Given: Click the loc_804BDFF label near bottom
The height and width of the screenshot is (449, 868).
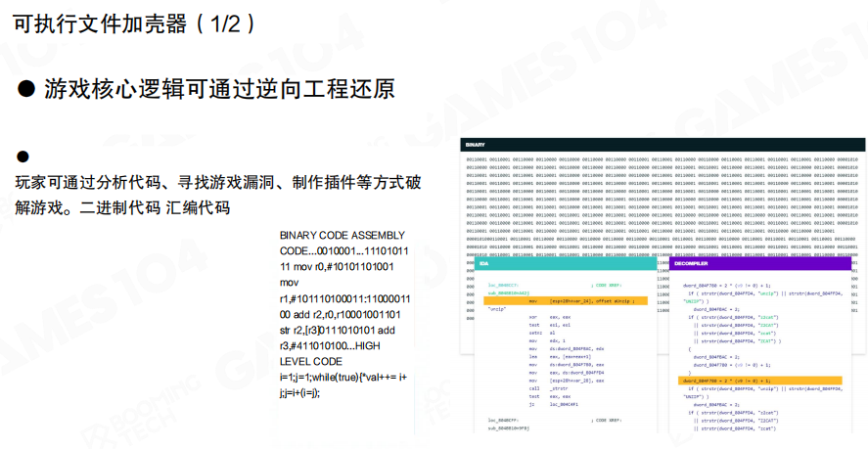Looking at the screenshot, I should pos(503,420).
